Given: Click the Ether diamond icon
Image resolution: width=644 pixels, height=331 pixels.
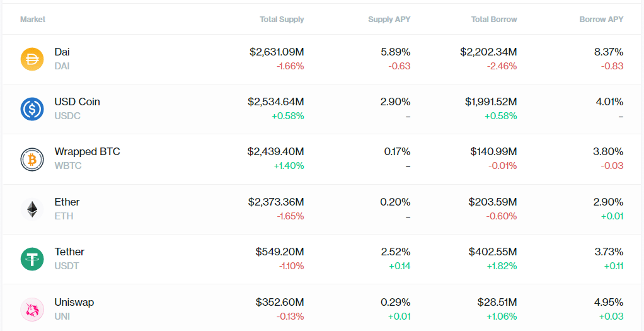Looking at the screenshot, I should point(32,209).
